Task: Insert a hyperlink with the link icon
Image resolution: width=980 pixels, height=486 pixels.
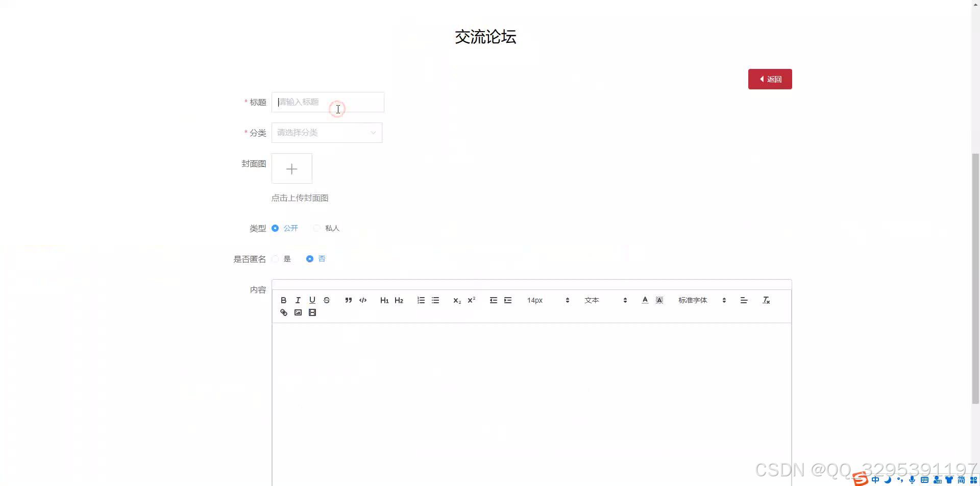Action: 283,312
